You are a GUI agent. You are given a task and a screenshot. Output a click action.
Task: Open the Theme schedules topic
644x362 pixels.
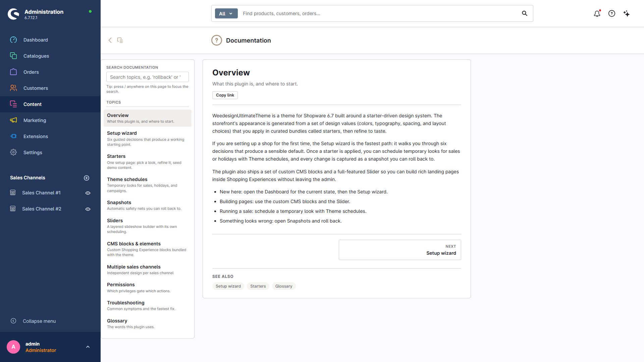click(x=148, y=185)
